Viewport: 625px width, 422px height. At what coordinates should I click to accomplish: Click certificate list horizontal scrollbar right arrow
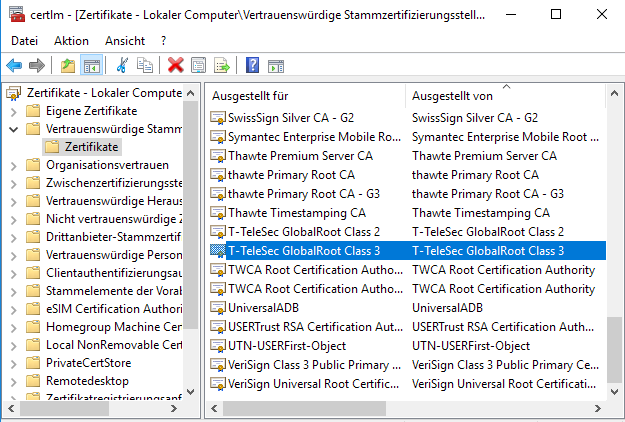click(x=597, y=408)
